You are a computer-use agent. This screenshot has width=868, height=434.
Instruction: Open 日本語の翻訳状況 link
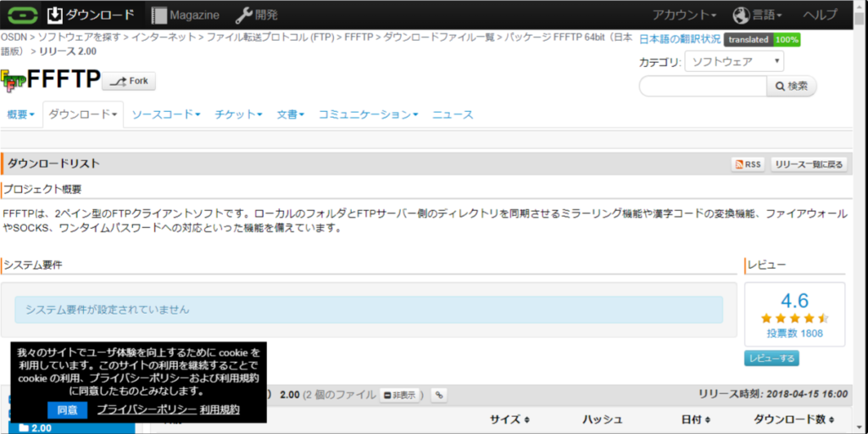680,39
